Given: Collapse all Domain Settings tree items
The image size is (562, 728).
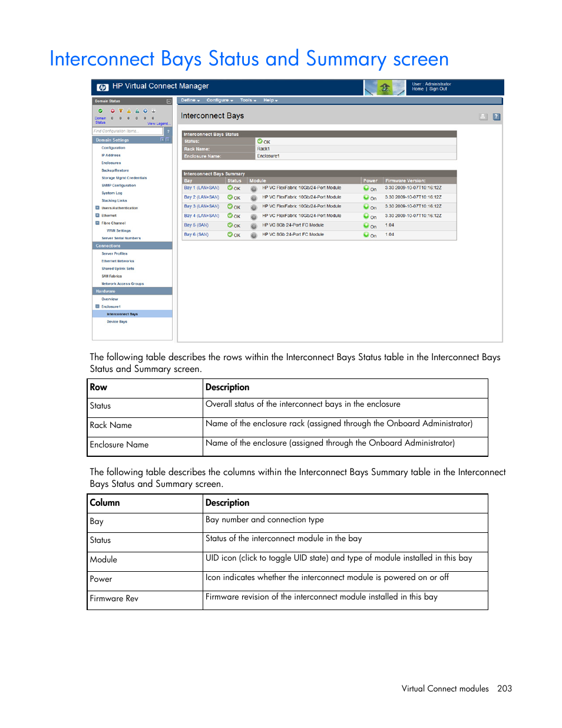Looking at the screenshot, I should [x=168, y=140].
